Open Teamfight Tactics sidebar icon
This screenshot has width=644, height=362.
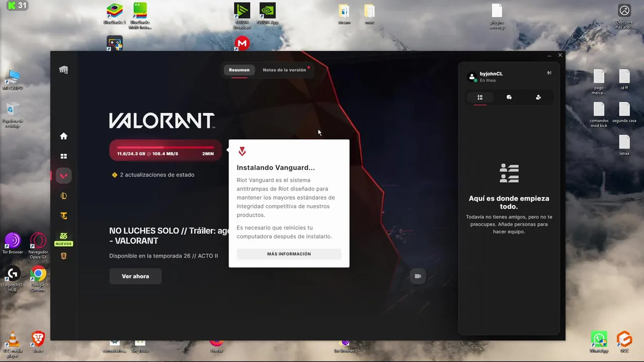click(x=64, y=216)
